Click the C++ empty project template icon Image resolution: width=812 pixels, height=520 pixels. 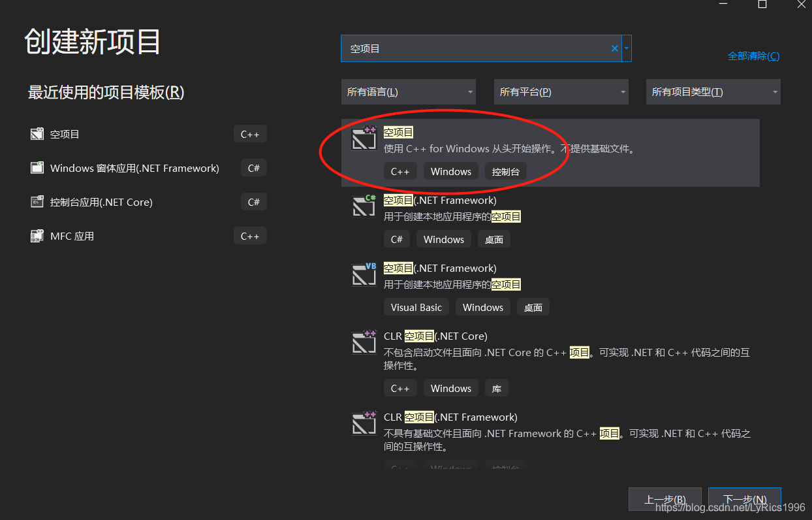tap(364, 138)
